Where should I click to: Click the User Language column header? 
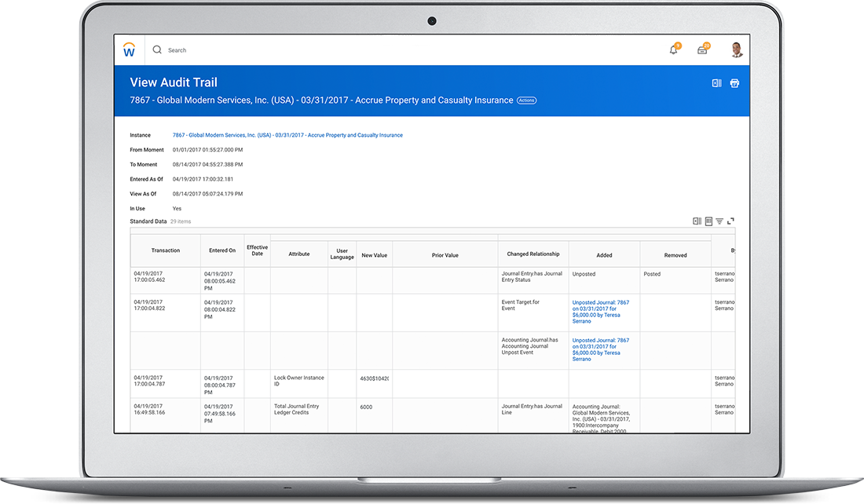tap(342, 254)
